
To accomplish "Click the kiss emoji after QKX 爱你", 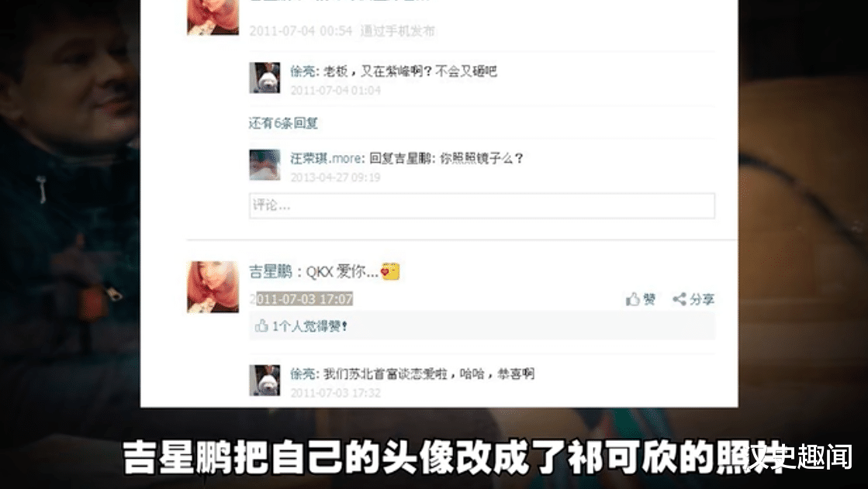I will [389, 271].
